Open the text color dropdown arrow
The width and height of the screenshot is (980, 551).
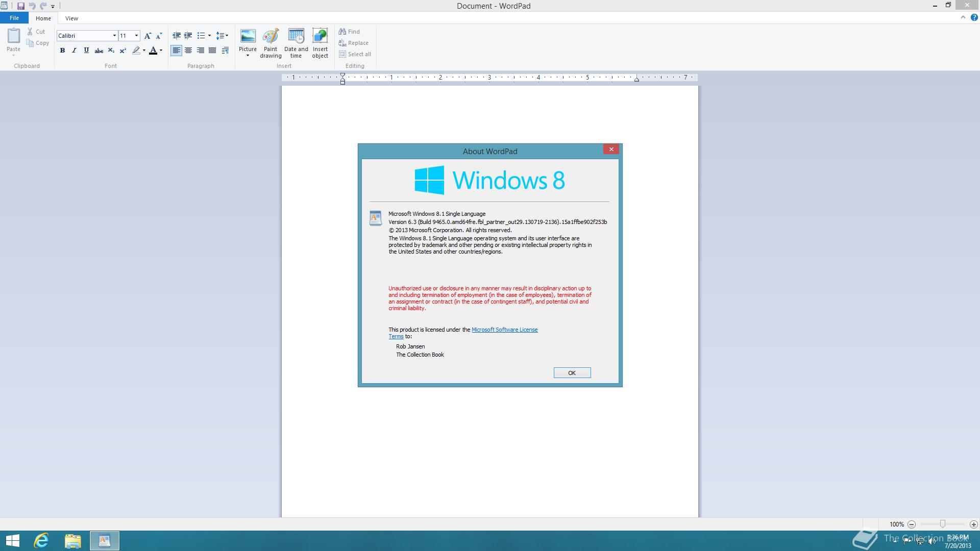click(161, 51)
